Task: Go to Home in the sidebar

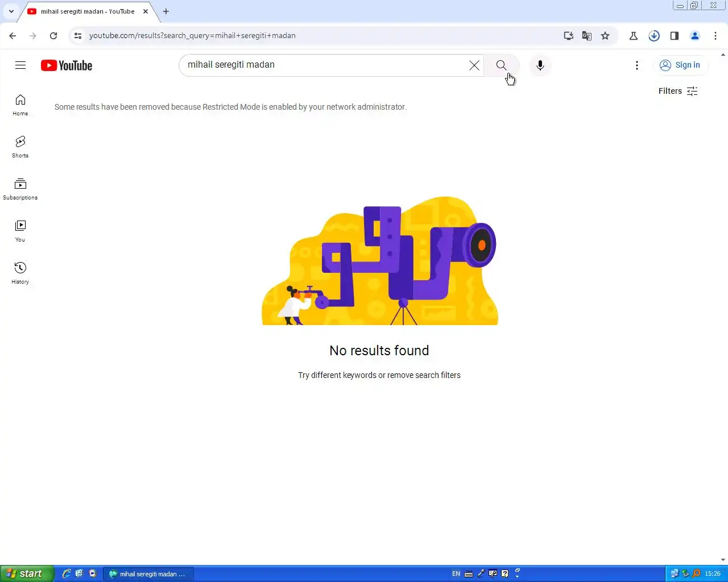Action: click(x=20, y=105)
